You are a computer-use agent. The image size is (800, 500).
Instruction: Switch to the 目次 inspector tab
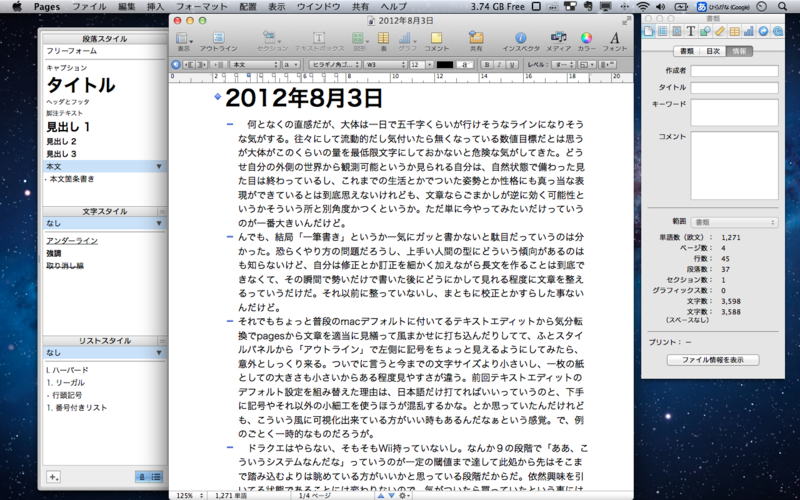click(x=713, y=52)
